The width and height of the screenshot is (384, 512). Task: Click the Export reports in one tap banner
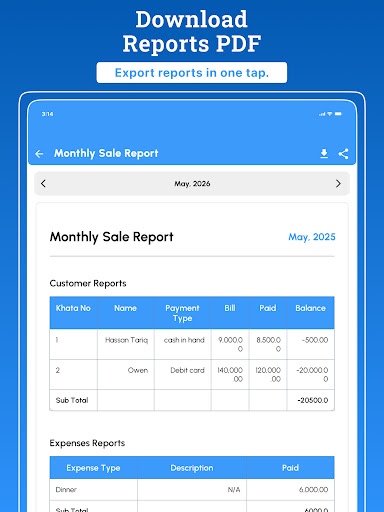[192, 73]
